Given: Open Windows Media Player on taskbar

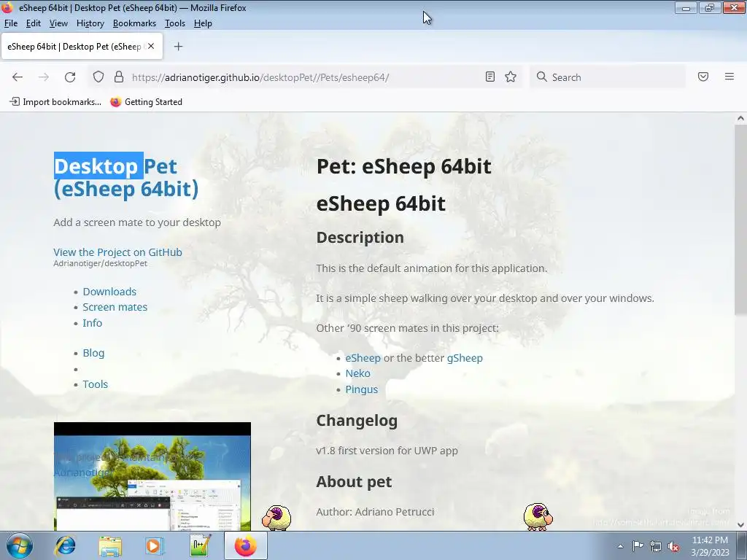Looking at the screenshot, I should pyautogui.click(x=154, y=545).
